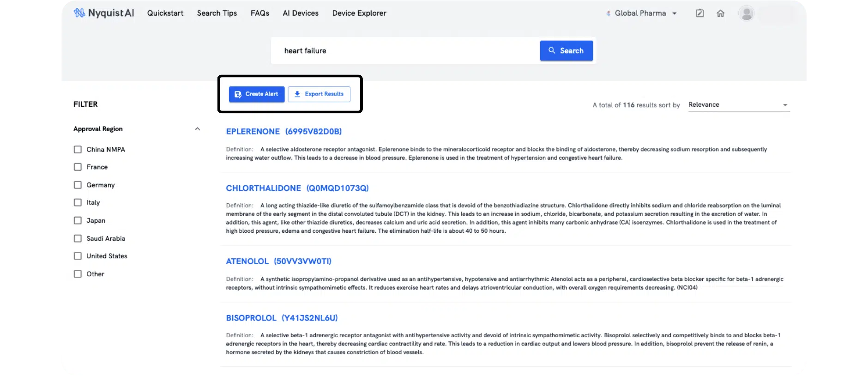Select the Japan approval region checkbox

(x=78, y=221)
